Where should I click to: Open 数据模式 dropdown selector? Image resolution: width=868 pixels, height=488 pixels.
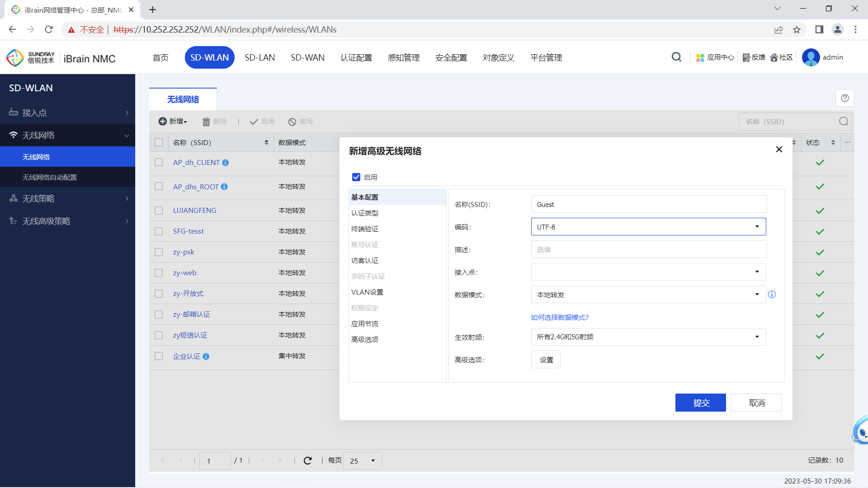647,294
